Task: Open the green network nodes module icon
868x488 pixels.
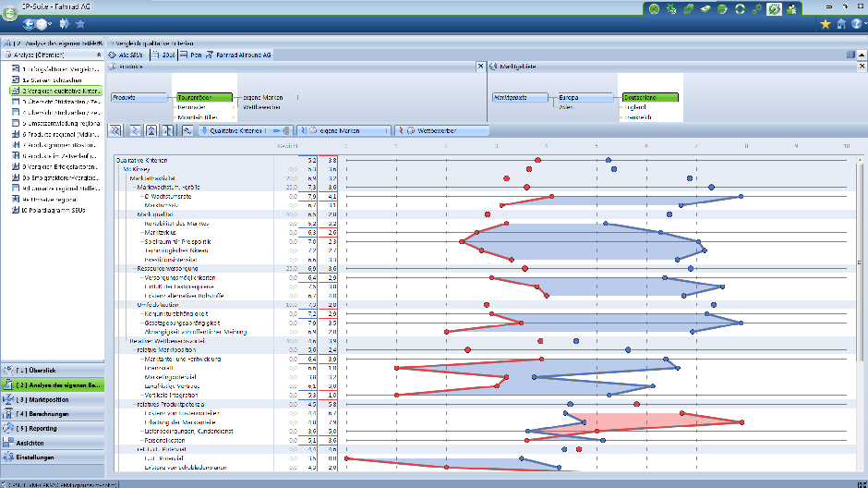Action: (x=671, y=9)
